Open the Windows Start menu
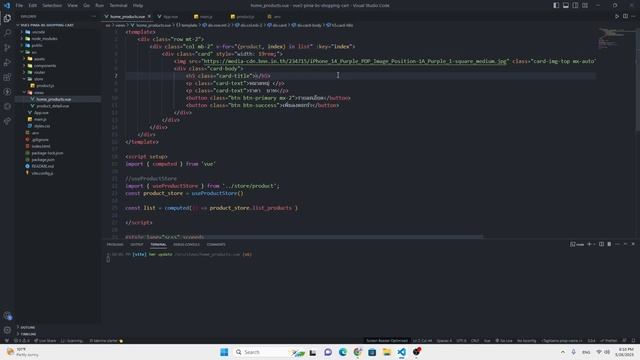Image resolution: width=640 pixels, height=360 pixels. coord(224,352)
